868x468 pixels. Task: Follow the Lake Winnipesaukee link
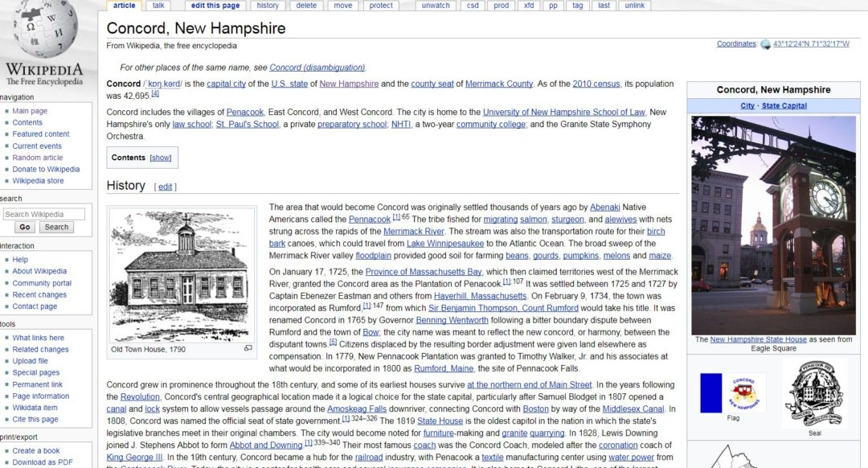point(445,243)
